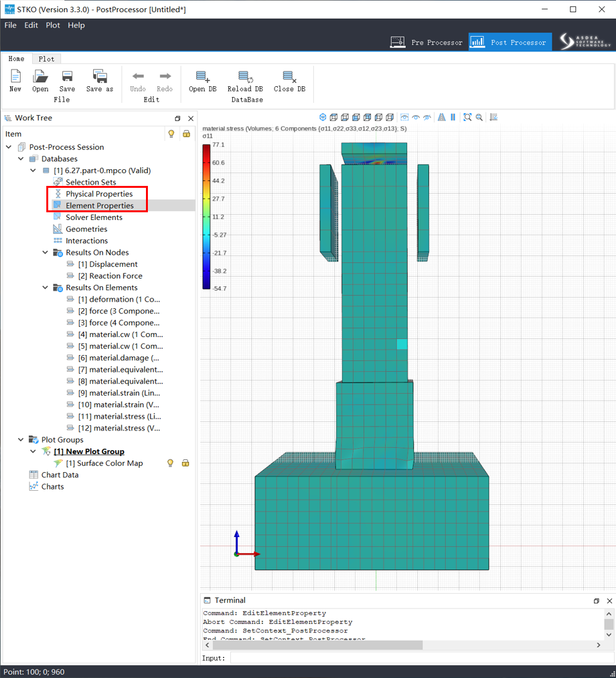Screen dimensions: 616x678
Task: Select the [1] Displacement result
Action: point(107,264)
